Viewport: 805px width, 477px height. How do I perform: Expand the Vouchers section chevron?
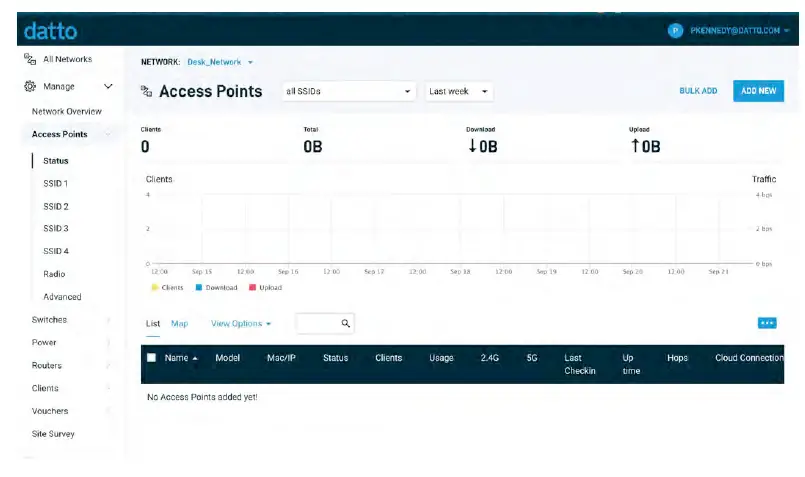tap(108, 411)
